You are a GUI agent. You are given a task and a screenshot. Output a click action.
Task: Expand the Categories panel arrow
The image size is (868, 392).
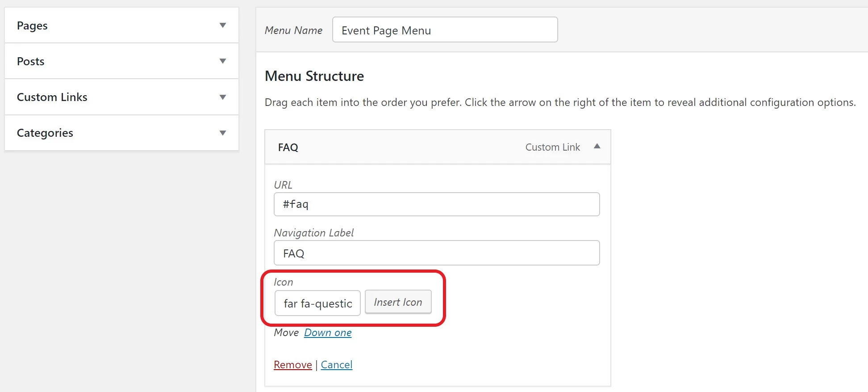(x=222, y=133)
